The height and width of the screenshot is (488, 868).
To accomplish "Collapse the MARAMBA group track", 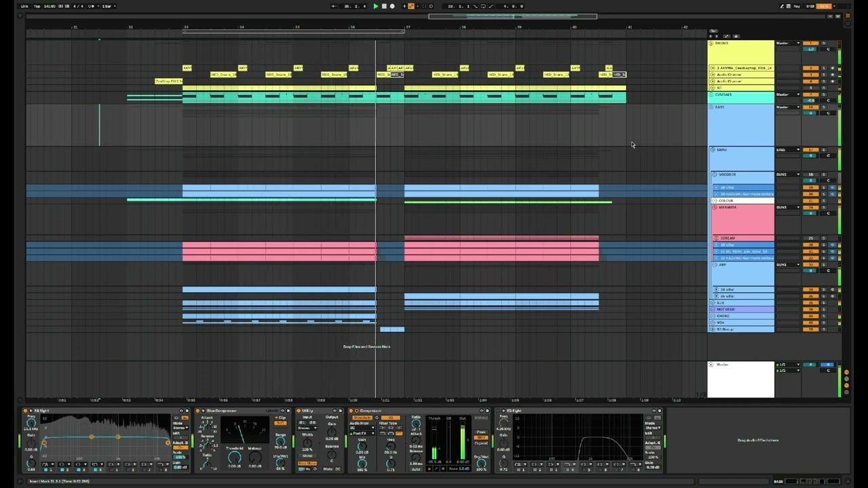I will [x=714, y=207].
